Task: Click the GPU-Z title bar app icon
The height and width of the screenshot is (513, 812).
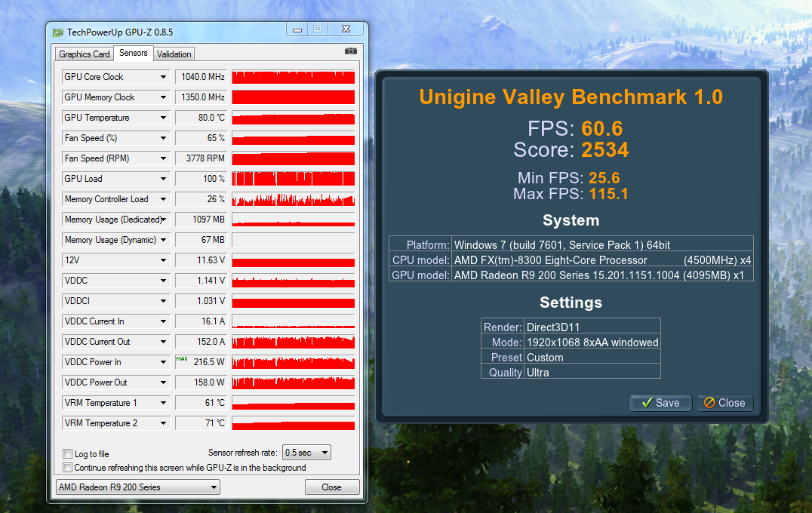Action: click(58, 32)
